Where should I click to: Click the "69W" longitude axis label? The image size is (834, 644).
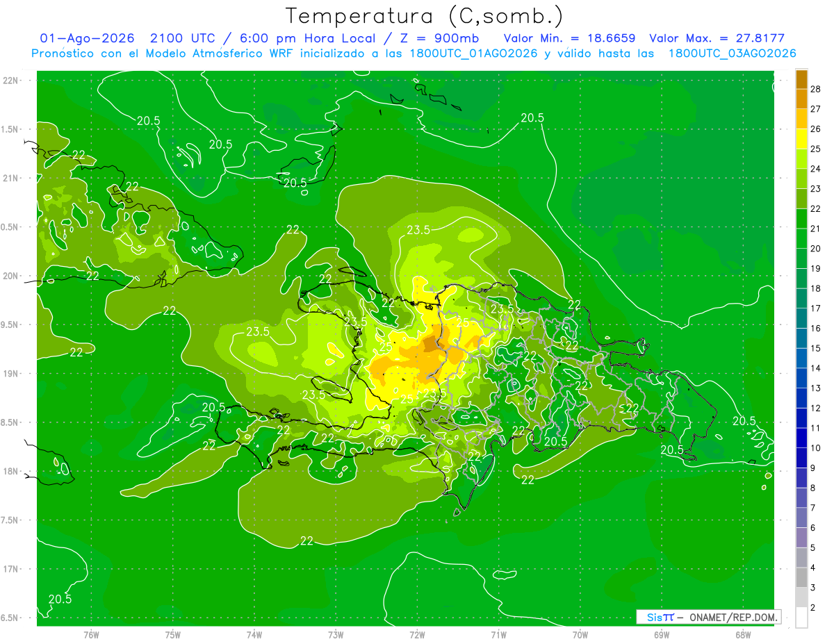pyautogui.click(x=662, y=635)
